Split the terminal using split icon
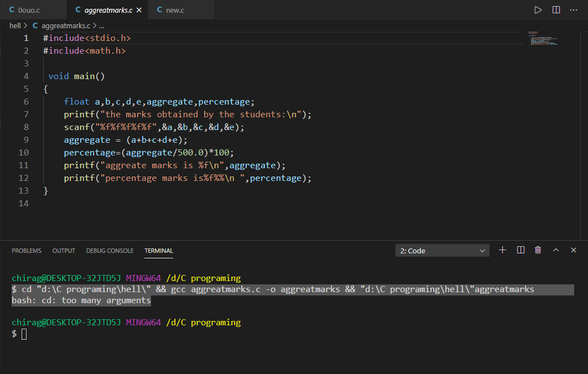 click(x=520, y=250)
